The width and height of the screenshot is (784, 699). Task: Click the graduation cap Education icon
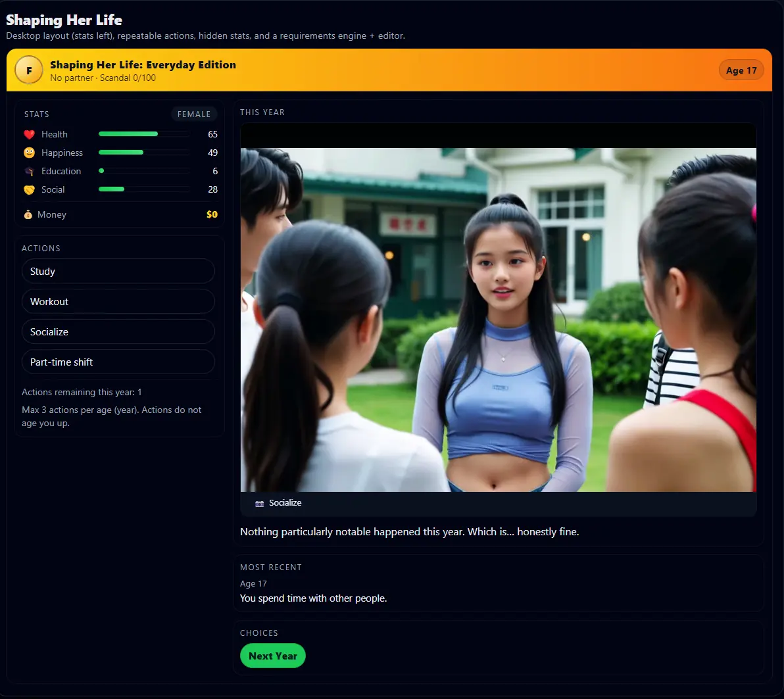[29, 171]
